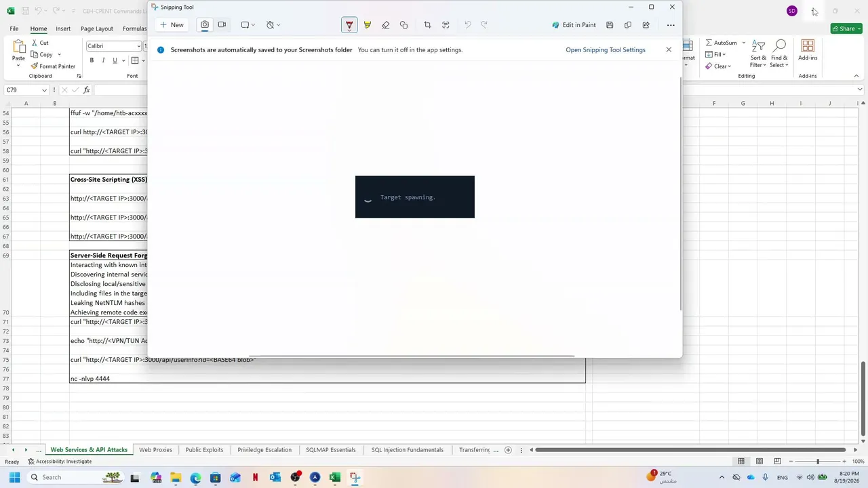The height and width of the screenshot is (488, 868).
Task: Open Excel Page Layout ribbon tab
Action: tap(97, 28)
